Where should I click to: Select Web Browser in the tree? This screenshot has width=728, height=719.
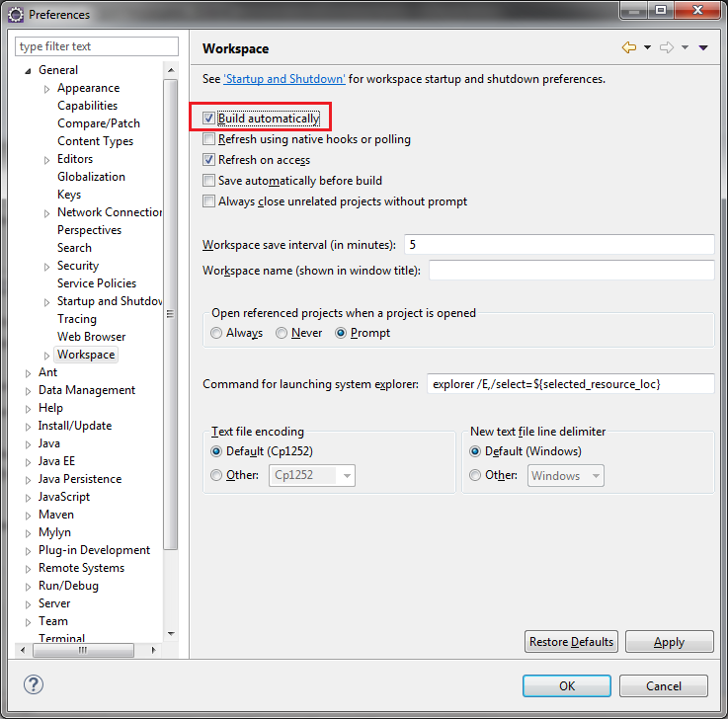[92, 337]
